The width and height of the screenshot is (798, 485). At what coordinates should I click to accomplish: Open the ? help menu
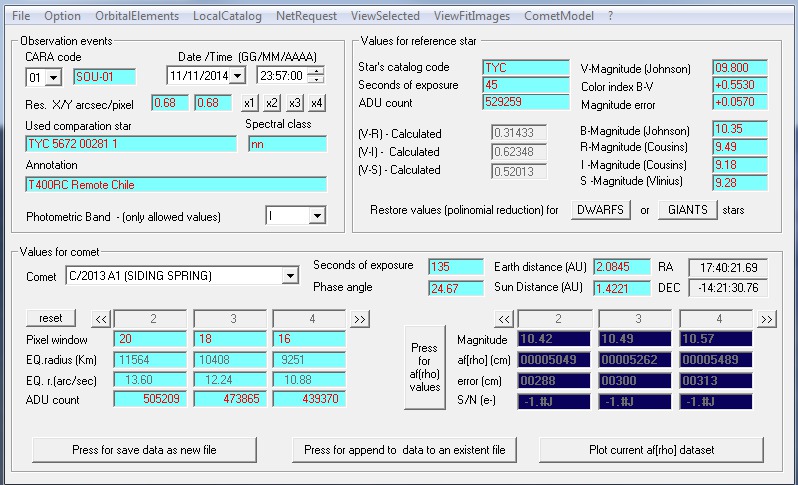[610, 16]
